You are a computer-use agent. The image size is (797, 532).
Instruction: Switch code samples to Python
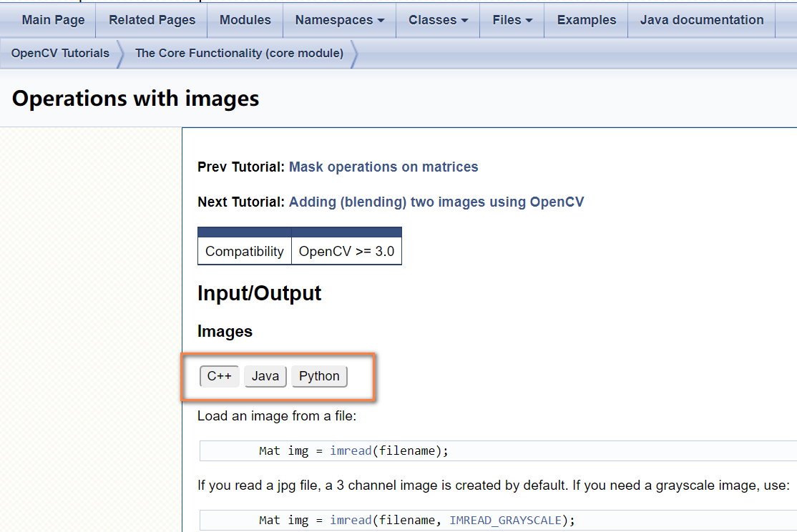coord(319,377)
